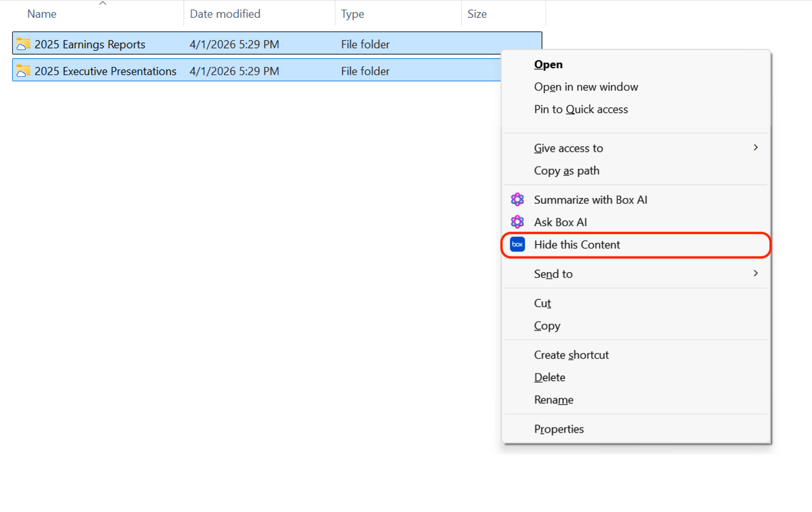Select Cut in the context menu
812x512 pixels.
tap(542, 303)
